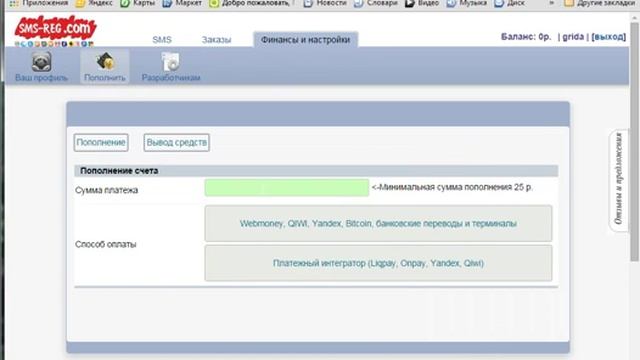Choose Webmoney, QIWI, Yandex, Bitcoin payment option
The height and width of the screenshot is (360, 640).
pos(378,223)
